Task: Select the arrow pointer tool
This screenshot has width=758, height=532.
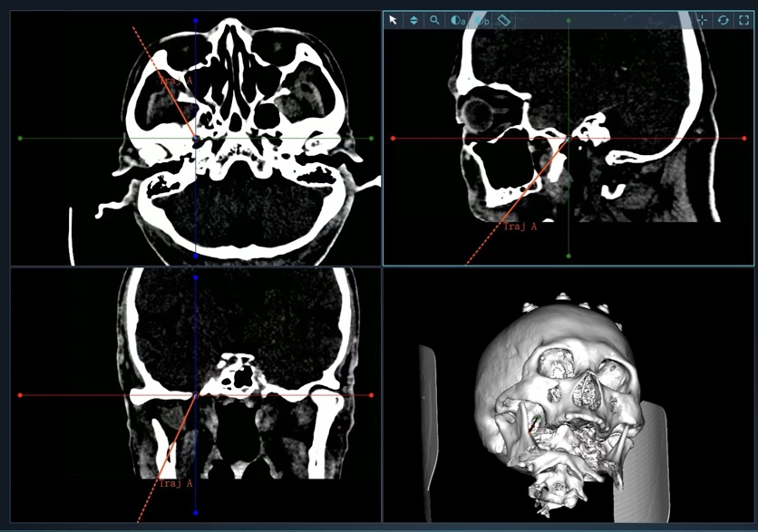Action: [393, 20]
